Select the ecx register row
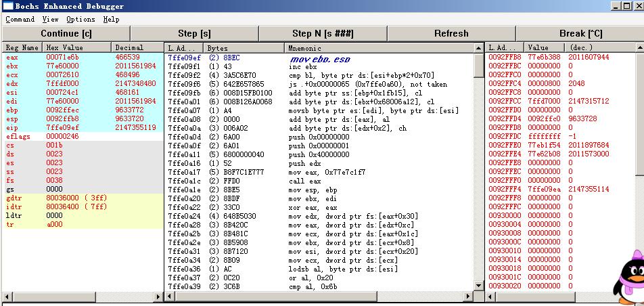 [x=83, y=75]
